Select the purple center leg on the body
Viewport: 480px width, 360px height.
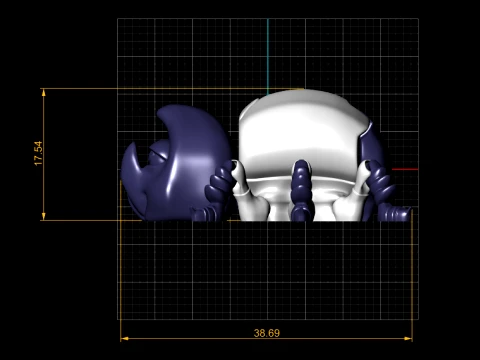pos(301,190)
